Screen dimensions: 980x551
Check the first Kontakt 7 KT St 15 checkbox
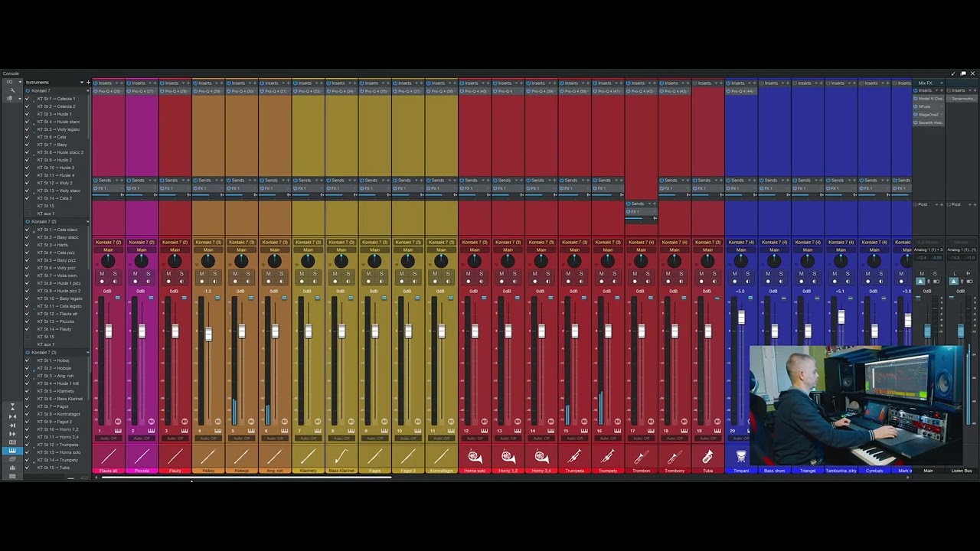[x=28, y=206]
